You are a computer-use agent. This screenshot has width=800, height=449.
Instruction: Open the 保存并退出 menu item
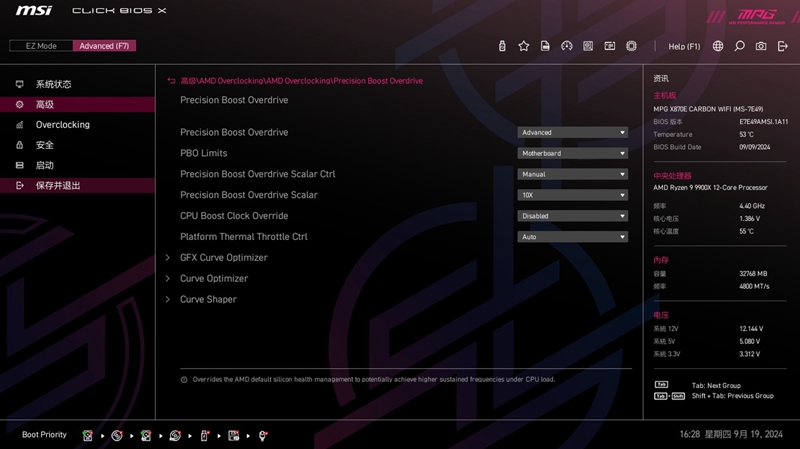(57, 186)
